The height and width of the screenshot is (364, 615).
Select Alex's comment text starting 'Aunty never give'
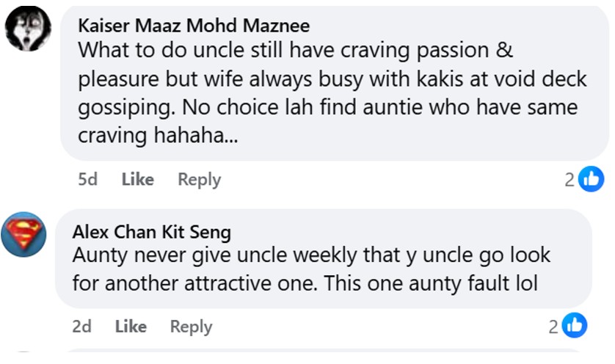pyautogui.click(x=311, y=269)
